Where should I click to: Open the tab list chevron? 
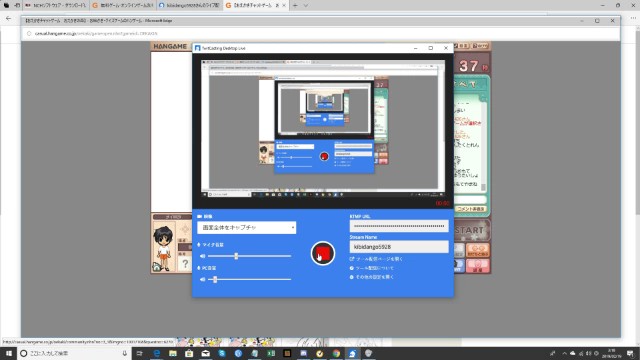(x=306, y=5)
